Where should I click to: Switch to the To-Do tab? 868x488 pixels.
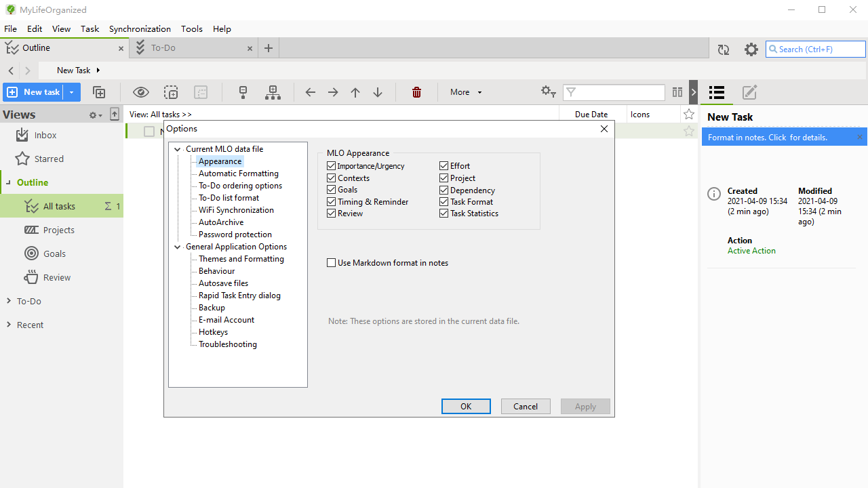pos(163,48)
